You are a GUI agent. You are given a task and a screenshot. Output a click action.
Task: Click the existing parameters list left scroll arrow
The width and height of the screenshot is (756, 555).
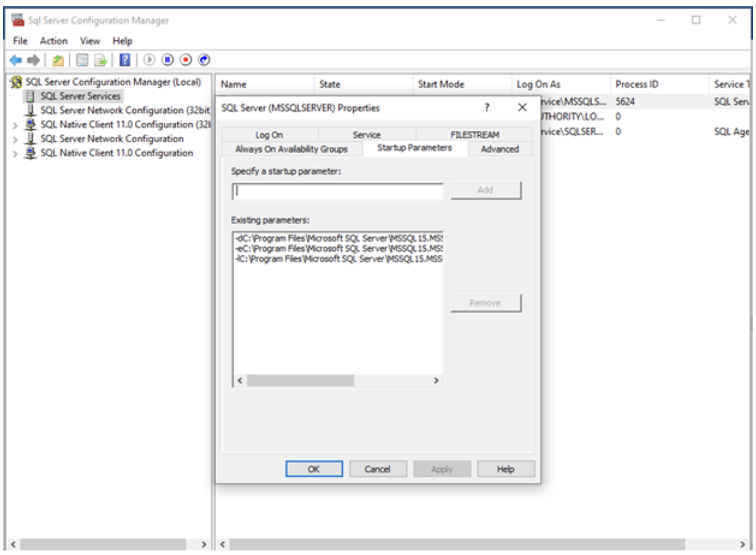tap(240, 381)
